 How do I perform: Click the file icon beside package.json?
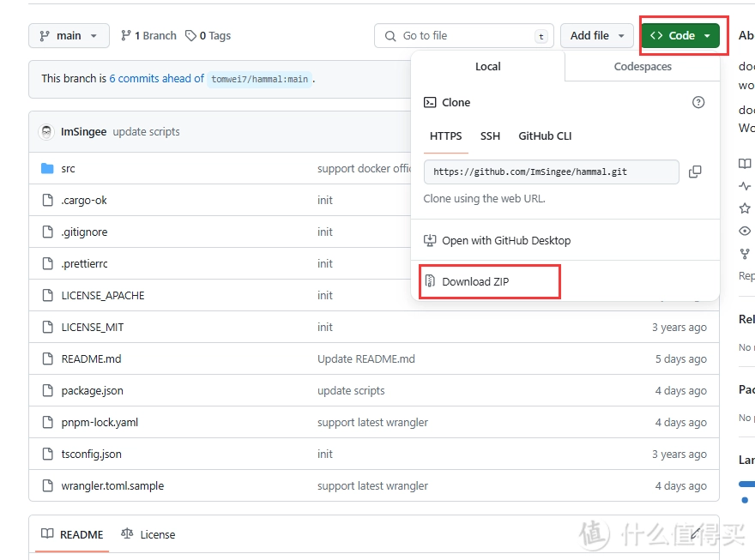coord(47,391)
